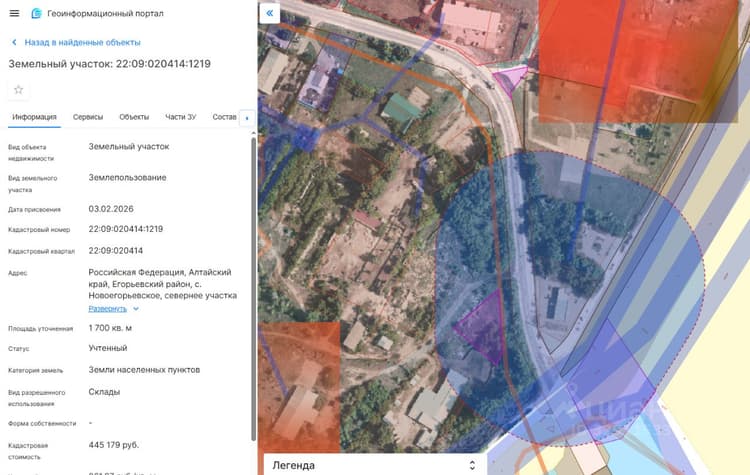Click chevron beside Развернуть
Viewport: 750px width, 475px height.
(136, 309)
